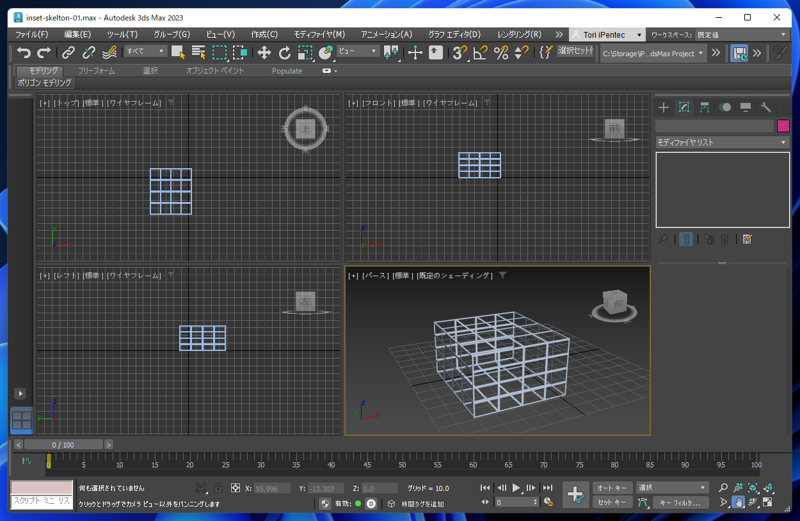Open the レンダリング(R) menu
800x521 pixels.
click(519, 35)
